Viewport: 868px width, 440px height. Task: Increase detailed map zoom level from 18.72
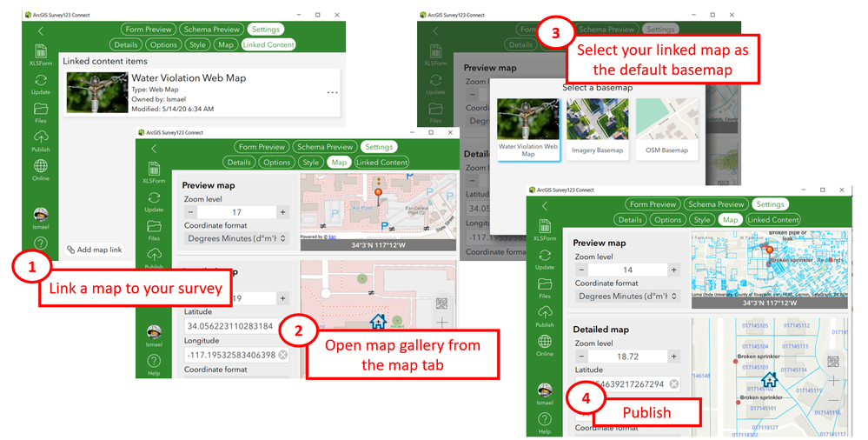click(x=673, y=357)
